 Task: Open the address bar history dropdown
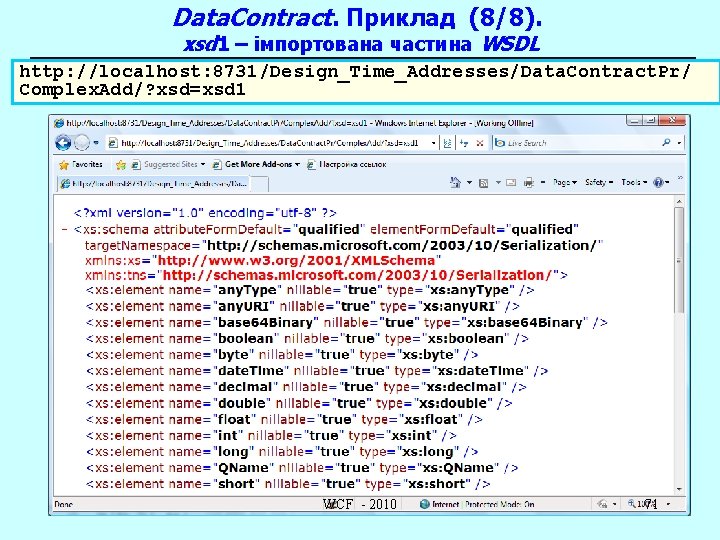(433, 143)
